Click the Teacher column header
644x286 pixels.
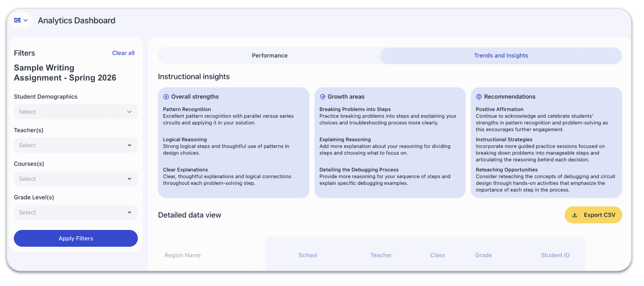[x=381, y=255]
